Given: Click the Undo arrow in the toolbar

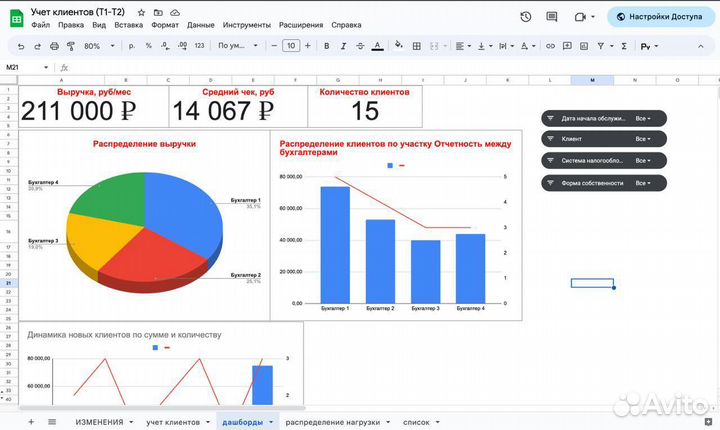Looking at the screenshot, I should tap(22, 46).
